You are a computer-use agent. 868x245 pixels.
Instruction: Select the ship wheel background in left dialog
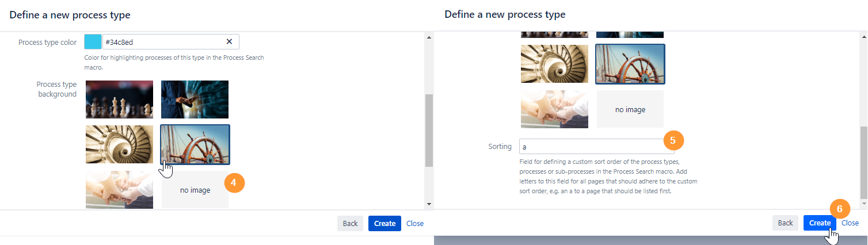(x=195, y=144)
